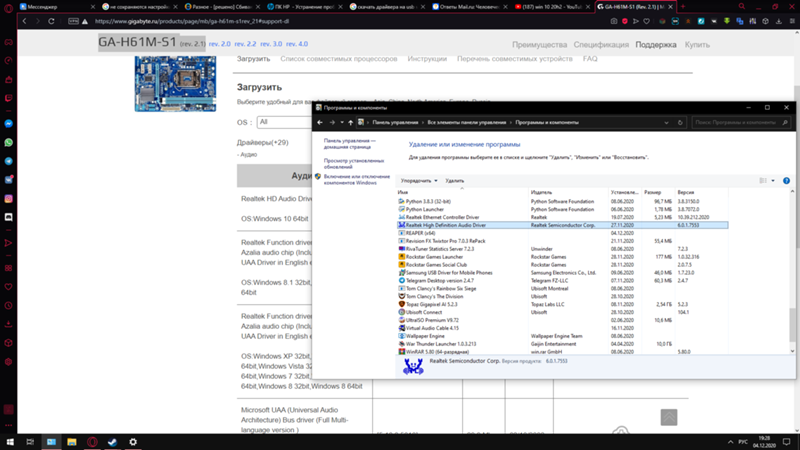Open Settings gear from taskbar
Screen dimensions: 800x450
click(x=133, y=442)
